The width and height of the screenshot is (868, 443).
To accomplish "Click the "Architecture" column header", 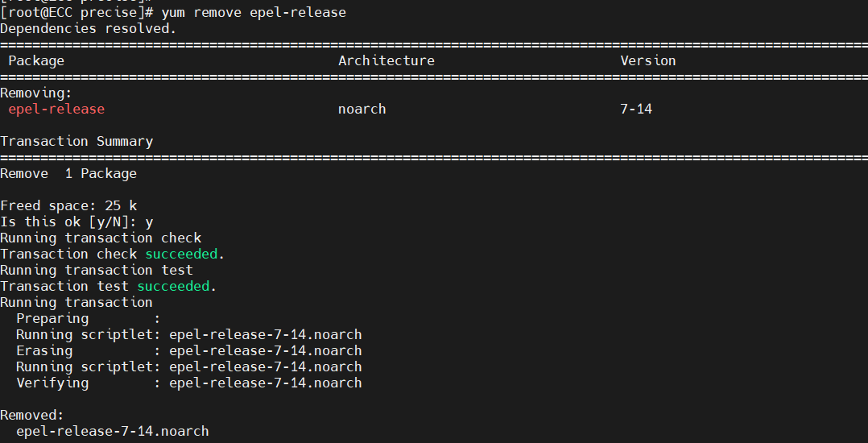I will pyautogui.click(x=386, y=60).
